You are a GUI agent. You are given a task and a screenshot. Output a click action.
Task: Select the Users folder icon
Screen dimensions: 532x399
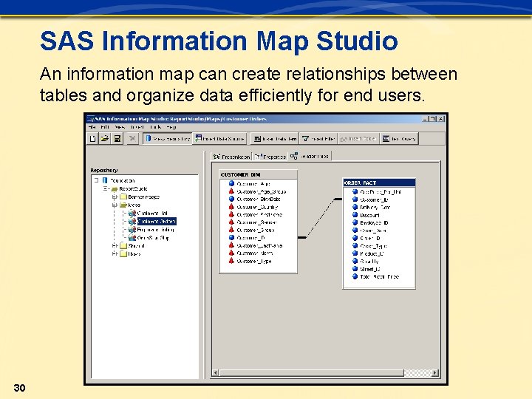click(123, 253)
